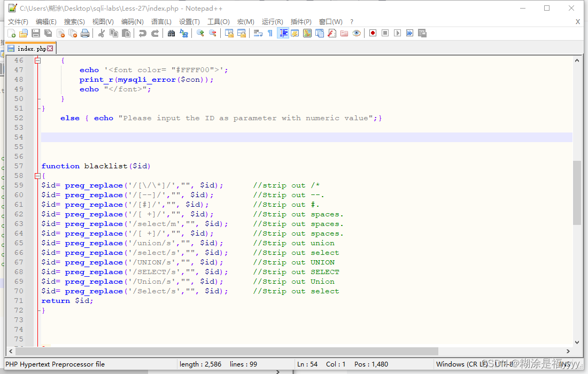Open the 设置(T) menu
Viewport: 588px width, 374px height.
189,22
